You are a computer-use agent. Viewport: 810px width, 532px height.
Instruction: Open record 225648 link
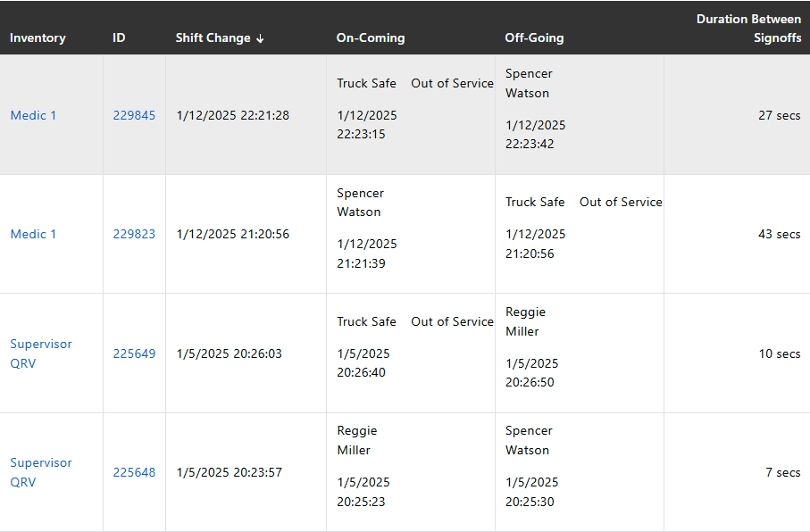pos(135,472)
